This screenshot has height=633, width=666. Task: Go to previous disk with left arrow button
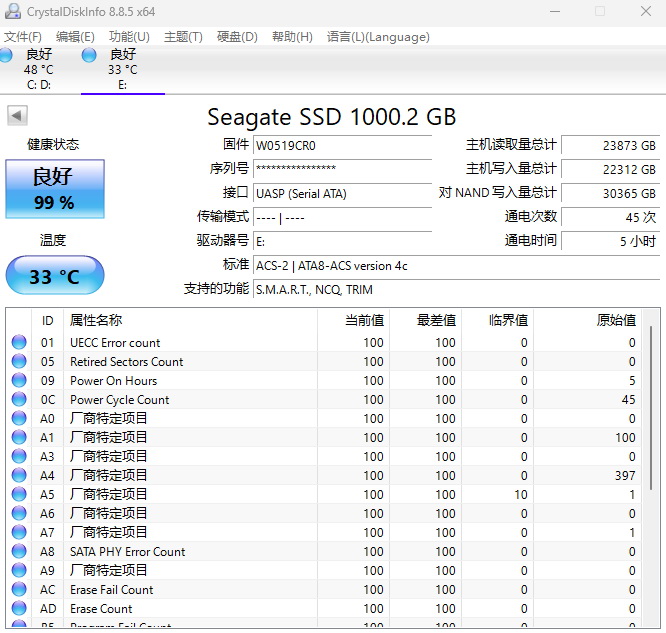tap(17, 116)
